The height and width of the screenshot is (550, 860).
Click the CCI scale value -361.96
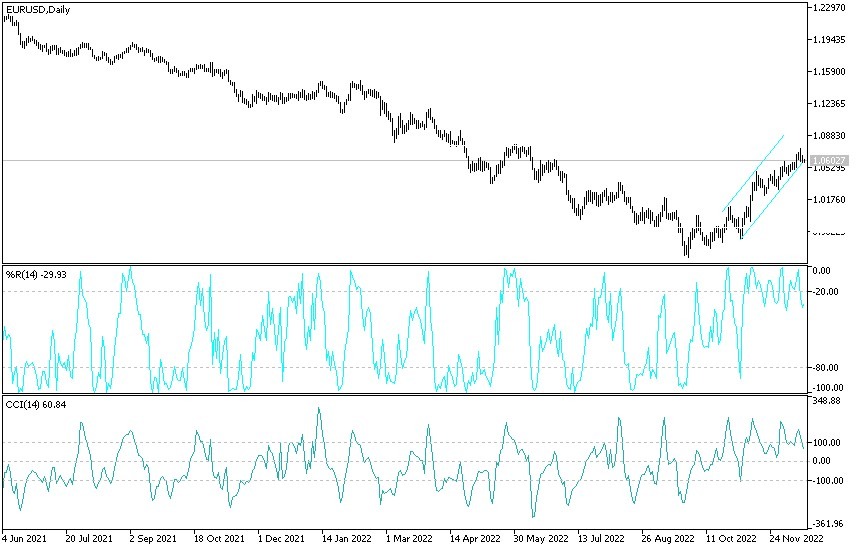point(828,524)
